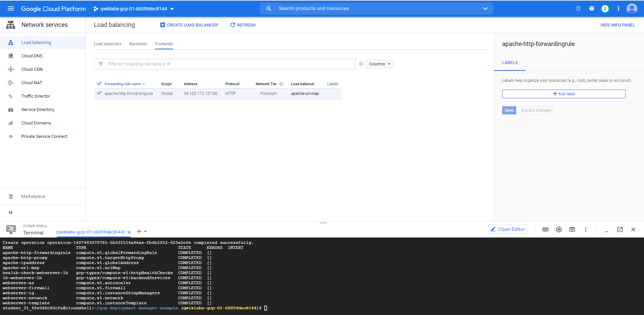Save the label changes
The width and height of the screenshot is (644, 315).
point(509,110)
